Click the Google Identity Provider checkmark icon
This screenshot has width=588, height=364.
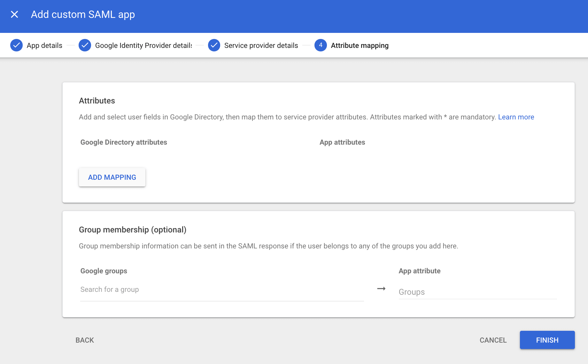click(x=85, y=45)
